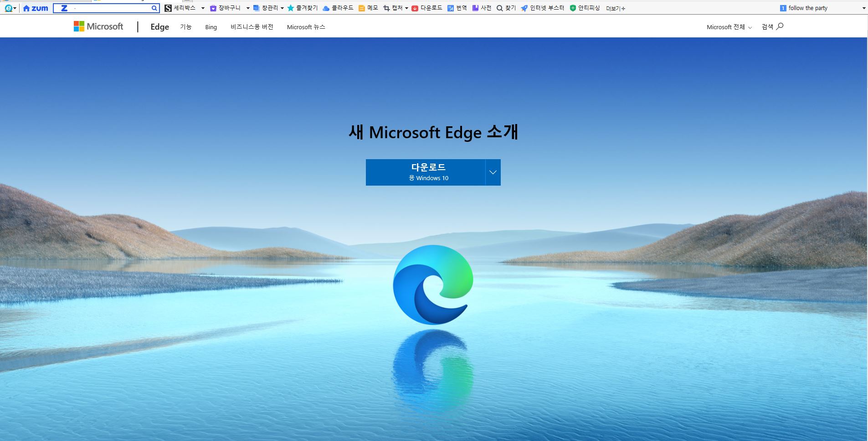The width and height of the screenshot is (868, 441).
Task: Click the Edge logo in the hero image
Action: [433, 285]
